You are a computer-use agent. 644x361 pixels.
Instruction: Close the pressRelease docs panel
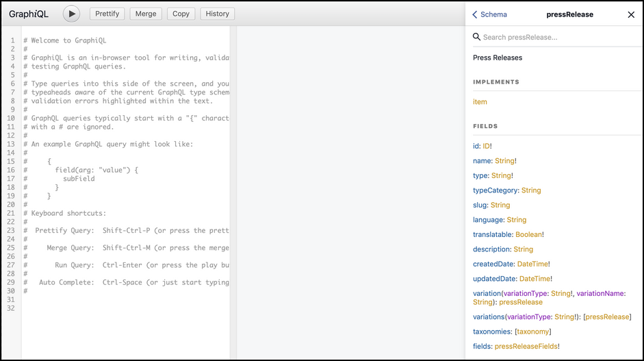(x=631, y=15)
